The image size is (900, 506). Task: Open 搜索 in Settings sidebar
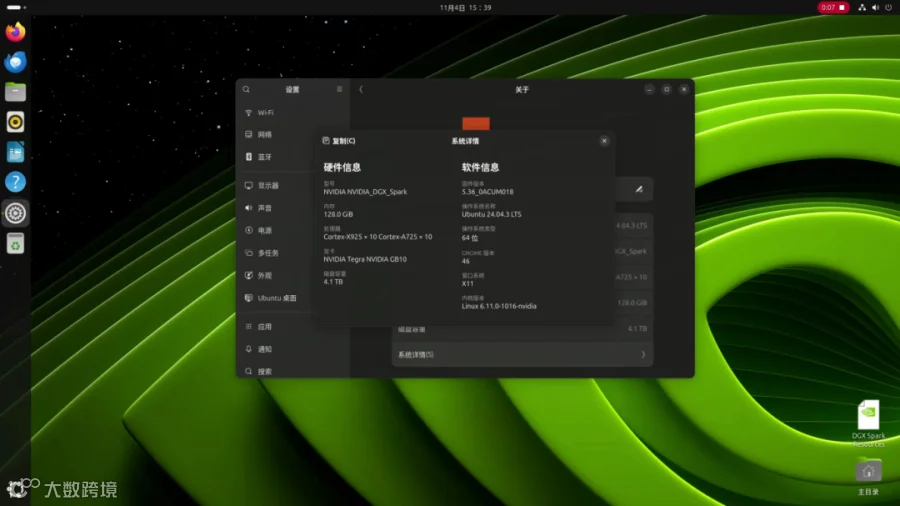click(x=293, y=372)
